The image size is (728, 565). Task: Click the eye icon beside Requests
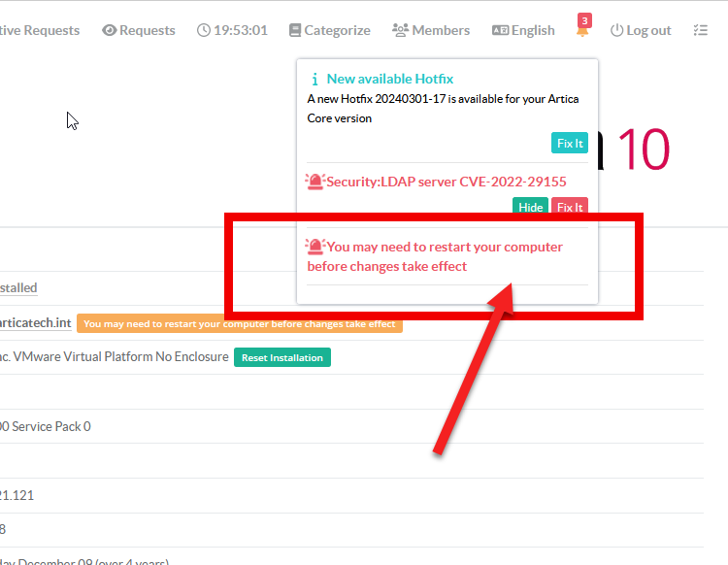(x=109, y=30)
